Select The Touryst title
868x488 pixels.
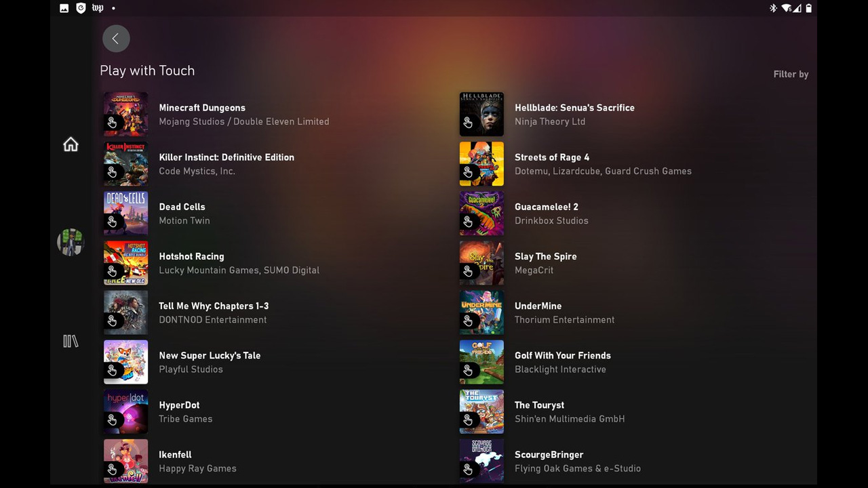(x=539, y=405)
